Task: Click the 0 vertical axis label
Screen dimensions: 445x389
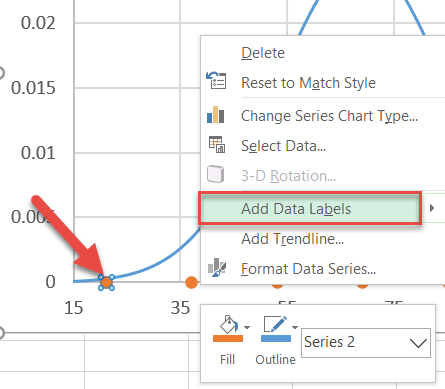Action: pyautogui.click(x=50, y=282)
